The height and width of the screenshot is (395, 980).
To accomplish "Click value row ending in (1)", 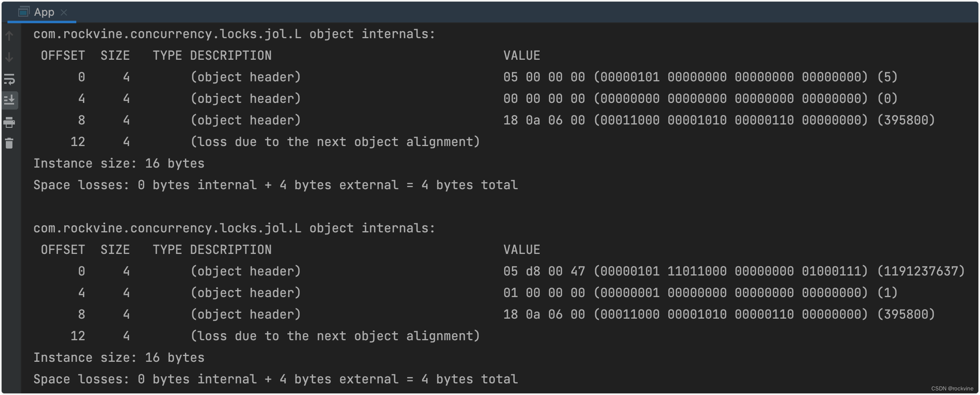I will [x=700, y=293].
